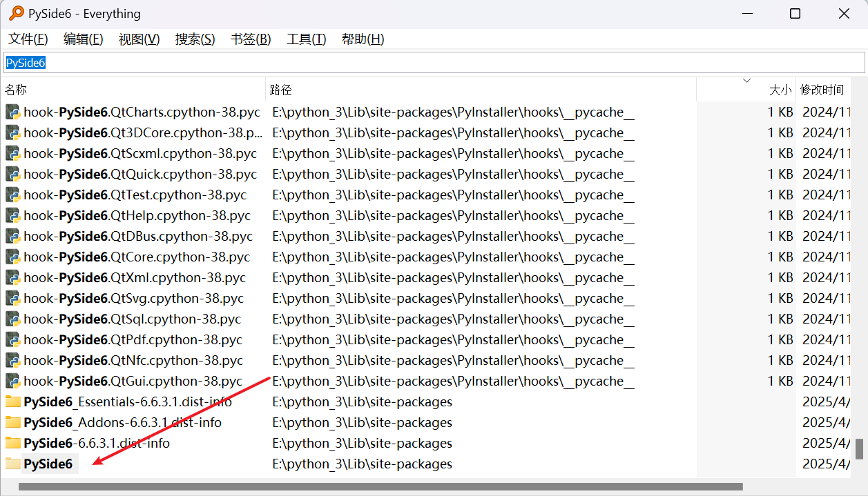This screenshot has height=496, width=868.
Task: Click the vertical scrollbar thumb
Action: (x=860, y=449)
